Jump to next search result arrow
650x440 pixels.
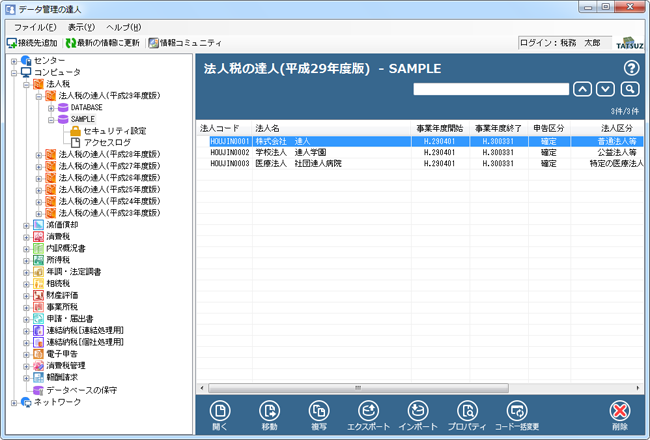coord(606,89)
